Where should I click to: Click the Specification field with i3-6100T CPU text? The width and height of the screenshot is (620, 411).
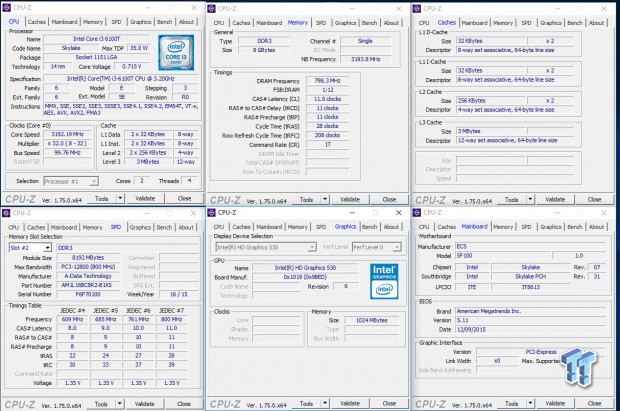click(x=121, y=78)
